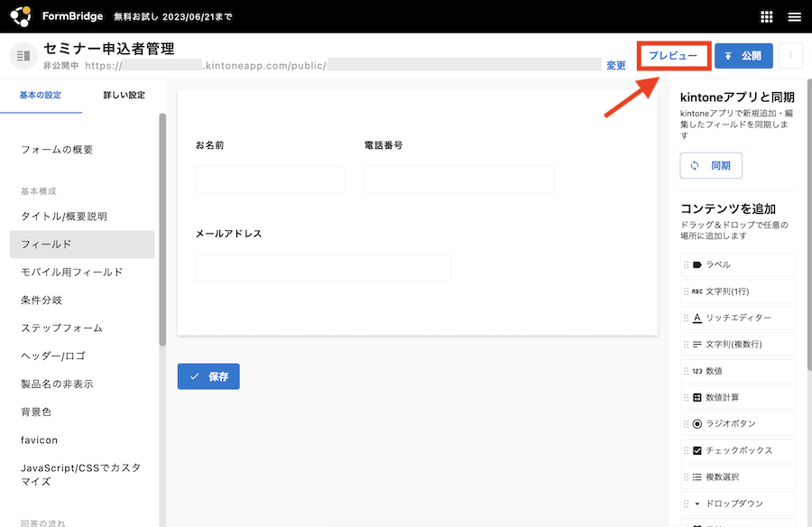Open the hamburger menu icon
Screen dimensions: 812x527
point(794,16)
